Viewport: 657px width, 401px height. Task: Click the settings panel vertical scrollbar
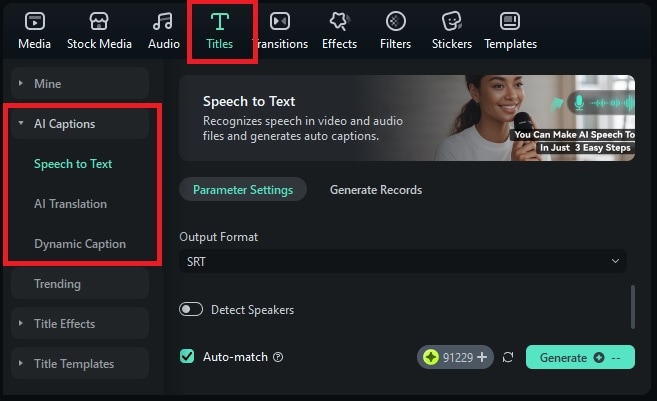click(632, 306)
